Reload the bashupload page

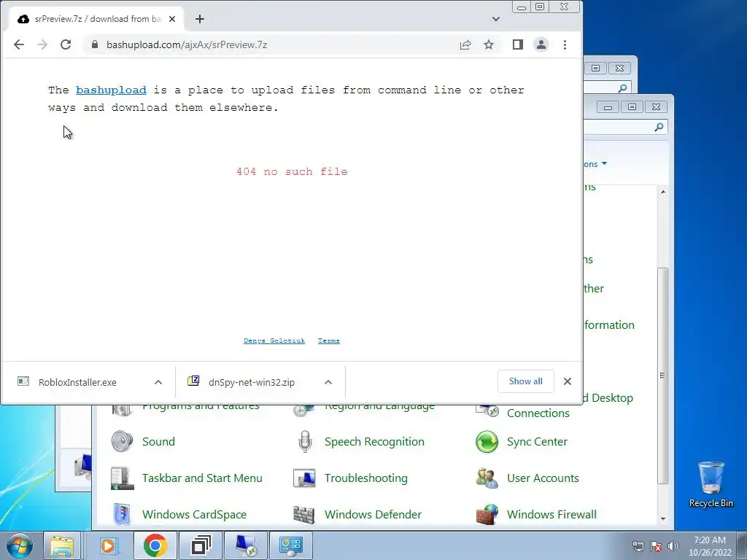(x=66, y=44)
